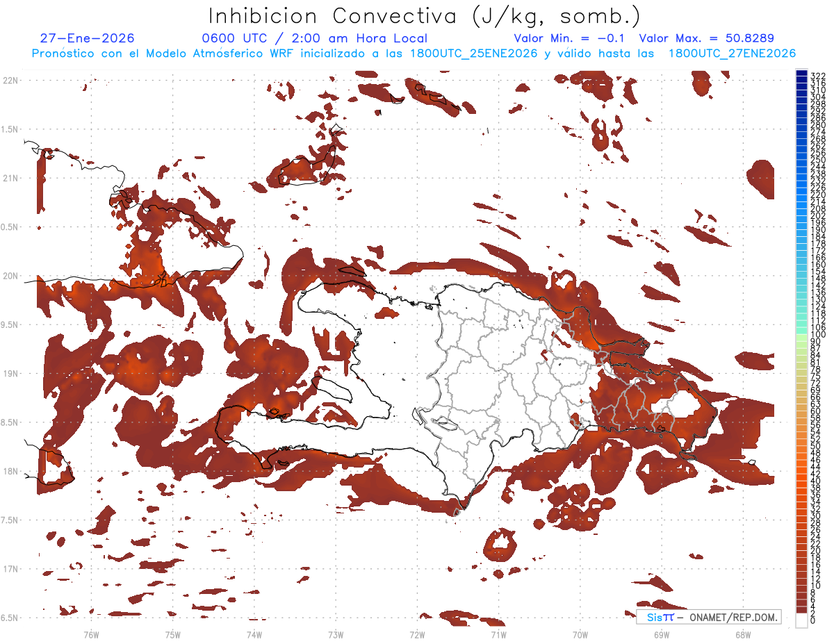Click the "8.5N" latitude label

tap(10, 422)
